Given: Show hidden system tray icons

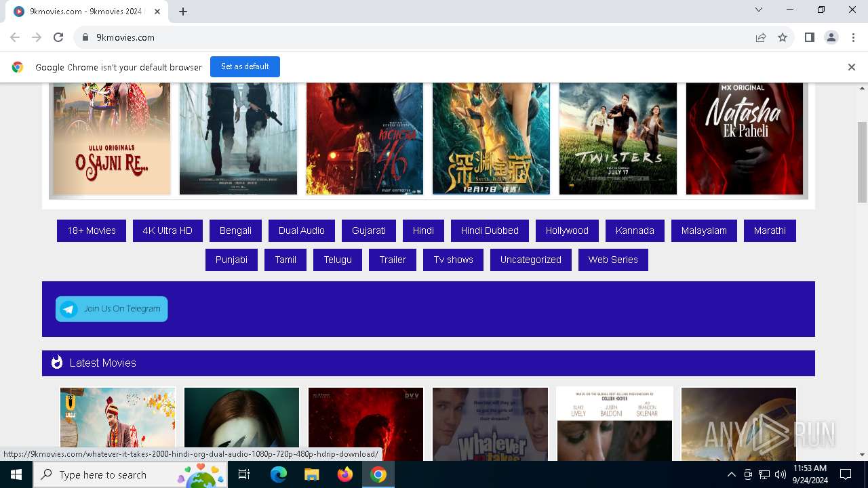Looking at the screenshot, I should [731, 474].
